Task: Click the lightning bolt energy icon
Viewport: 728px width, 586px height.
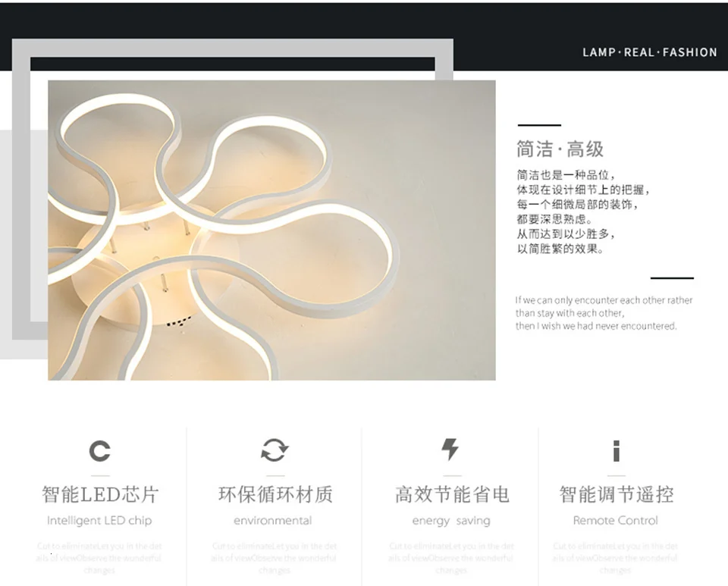Action: pos(450,450)
